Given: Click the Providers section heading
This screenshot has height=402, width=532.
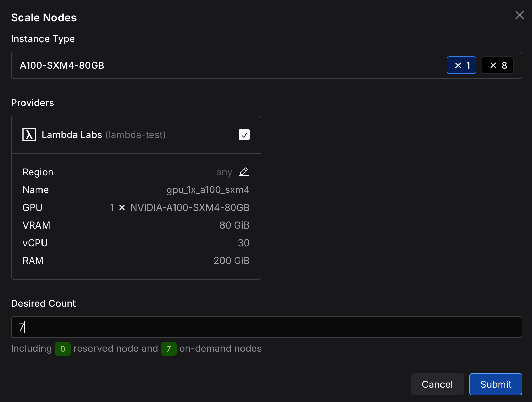Looking at the screenshot, I should [32, 103].
